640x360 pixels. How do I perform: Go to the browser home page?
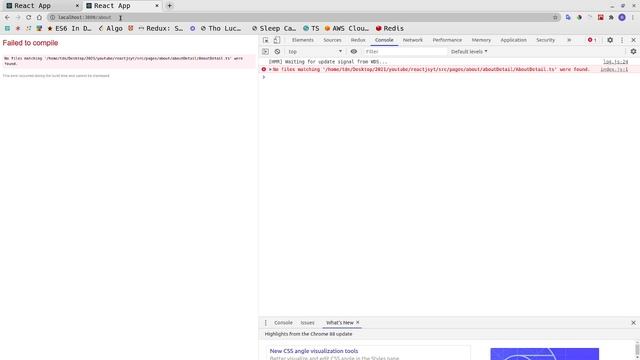[39, 17]
